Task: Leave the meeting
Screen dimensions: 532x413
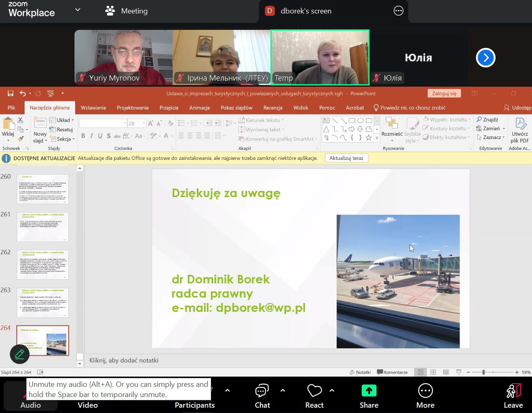Action: tap(513, 395)
